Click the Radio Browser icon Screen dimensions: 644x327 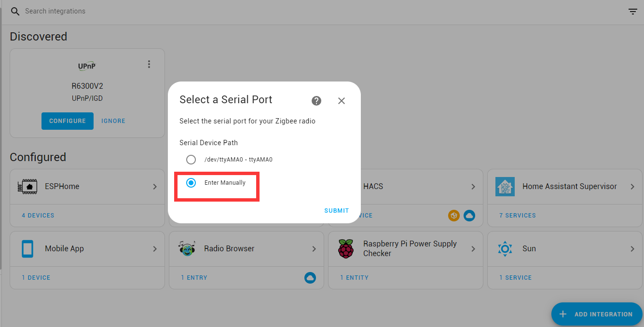(x=187, y=249)
